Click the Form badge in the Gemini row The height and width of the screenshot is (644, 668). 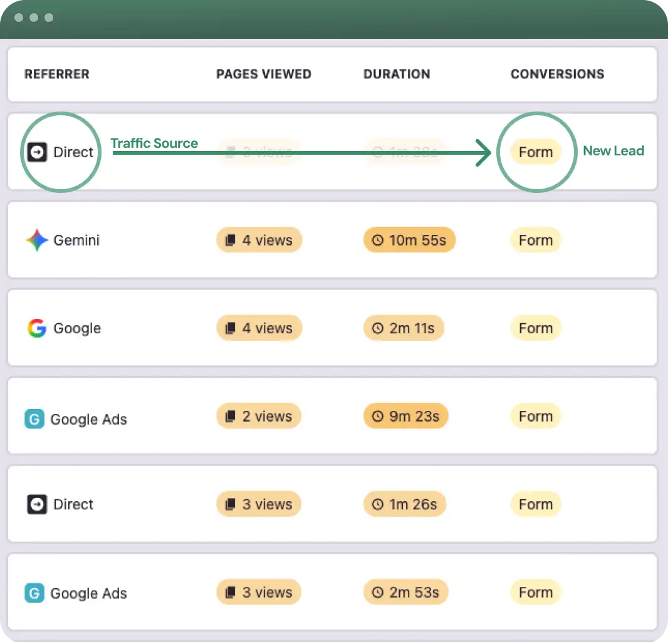click(536, 240)
